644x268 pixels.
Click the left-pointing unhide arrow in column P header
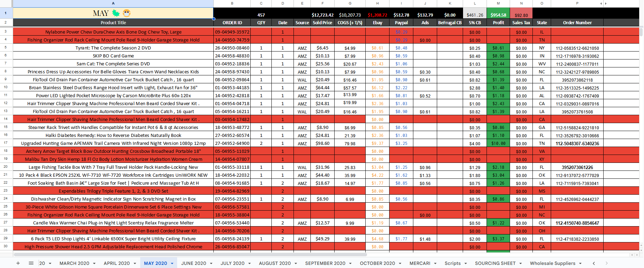pyautogui.click(x=601, y=3)
